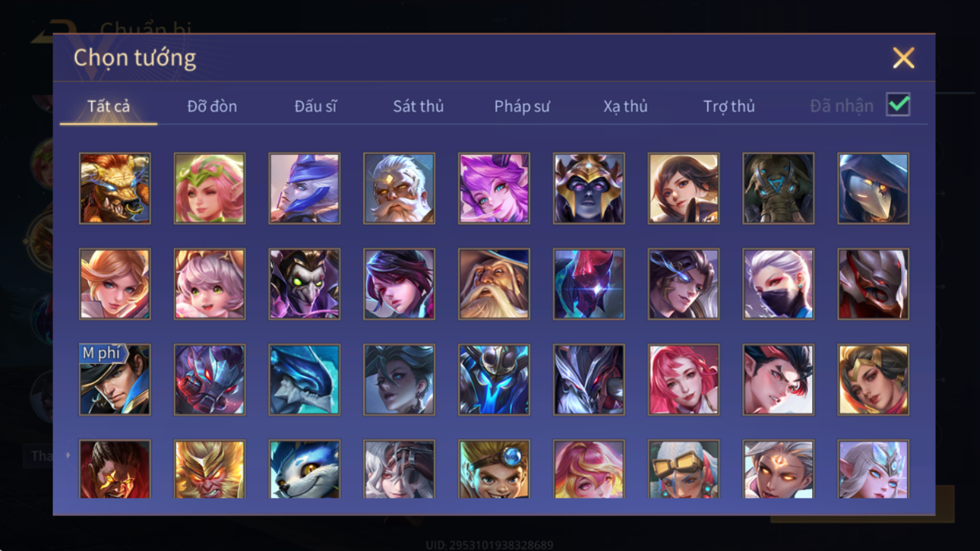The image size is (980, 551).
Task: Open the Trợ thủ tab
Action: click(729, 106)
